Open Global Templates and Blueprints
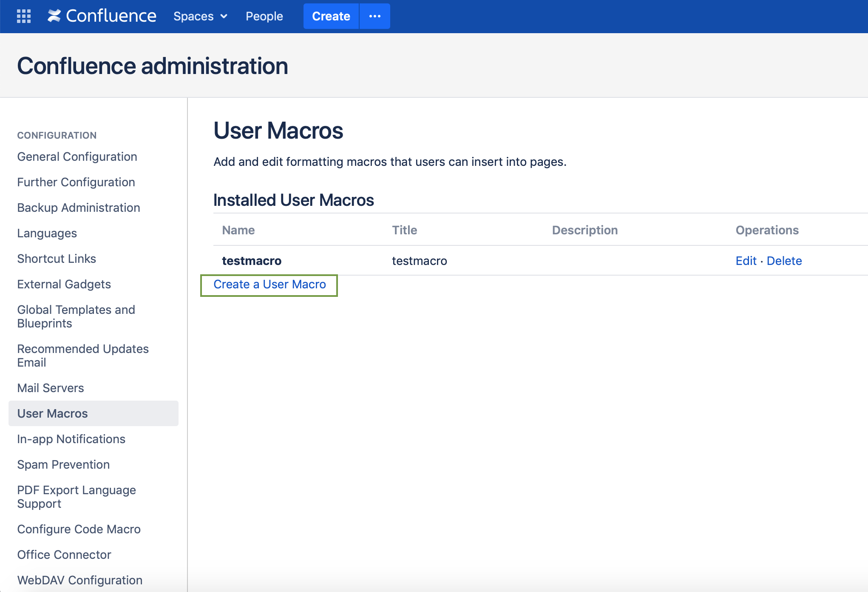 [76, 316]
